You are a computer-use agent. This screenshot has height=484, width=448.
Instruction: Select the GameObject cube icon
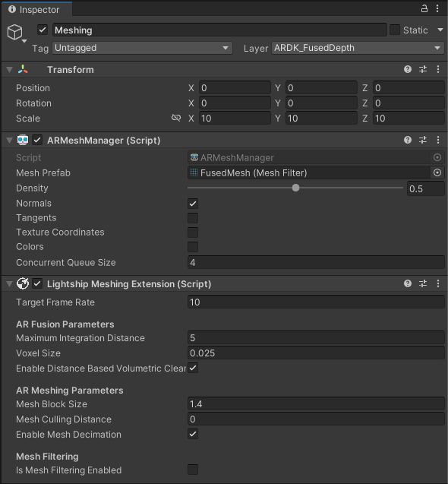coord(15,32)
